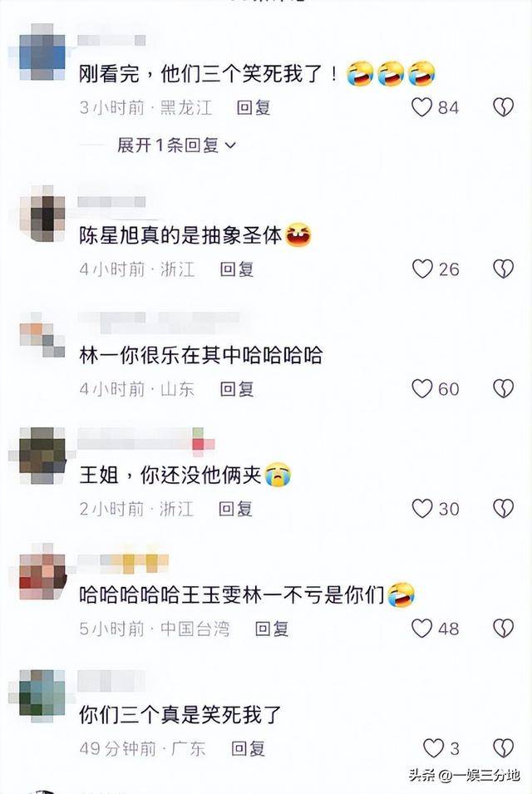Reply to the 广东 comment posted 49分钟前
This screenshot has width=532, height=794.
[248, 748]
